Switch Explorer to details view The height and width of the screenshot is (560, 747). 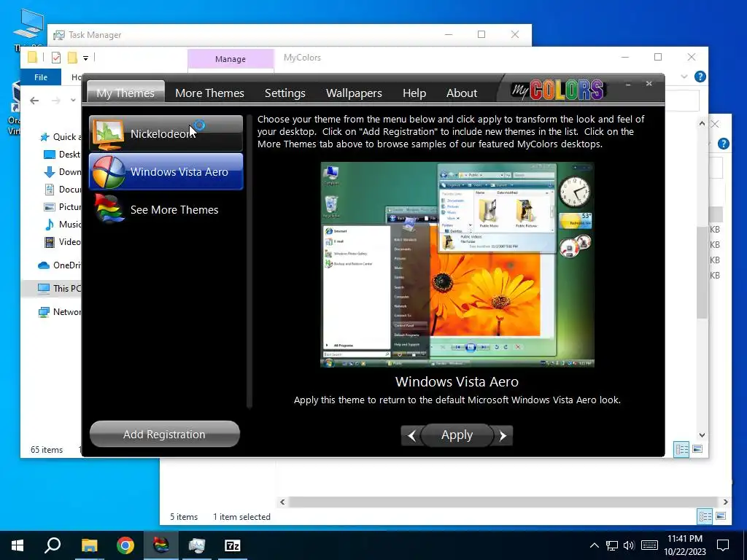[681, 449]
